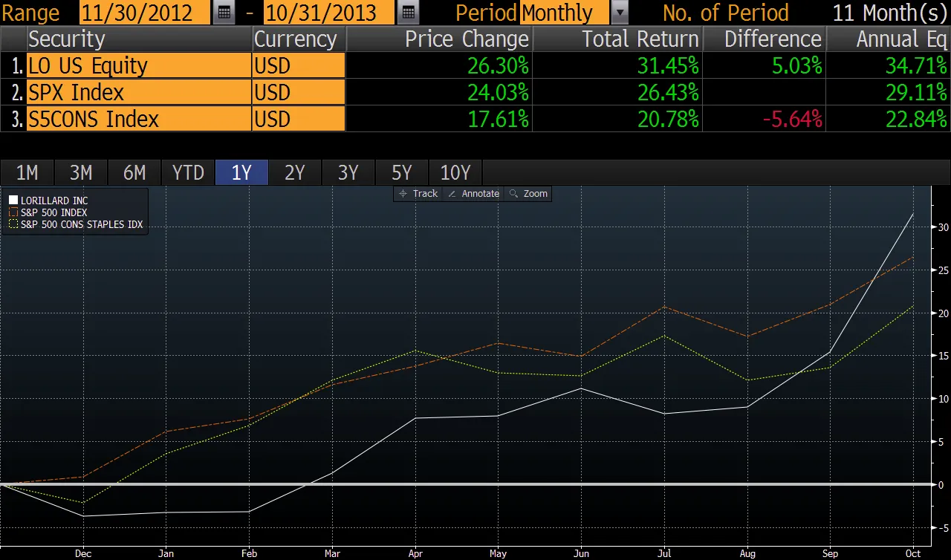Choose the 5Y time range tab

click(402, 173)
